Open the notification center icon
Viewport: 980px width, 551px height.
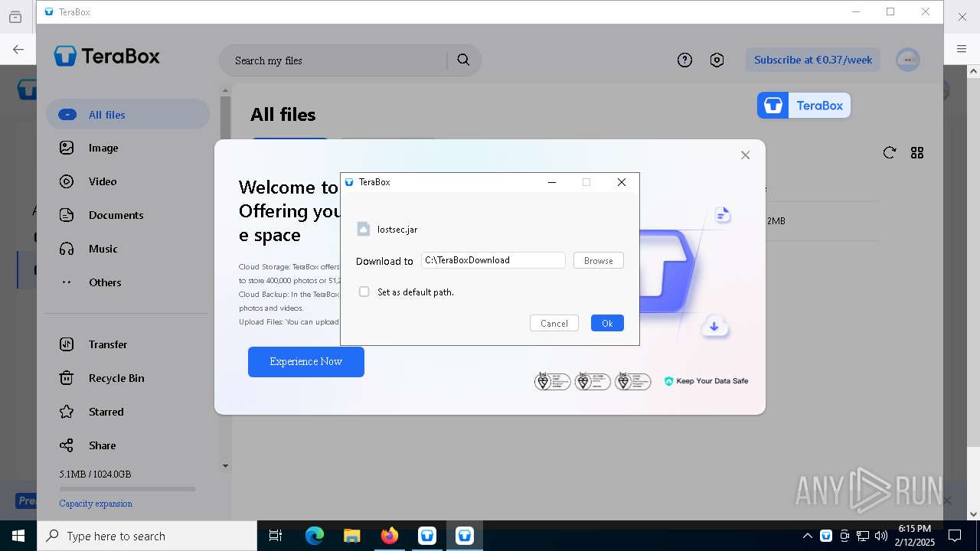tap(955, 536)
